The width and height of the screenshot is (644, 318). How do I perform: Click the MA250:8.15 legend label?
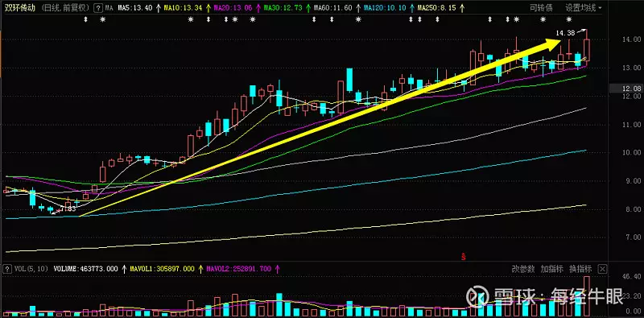436,8
